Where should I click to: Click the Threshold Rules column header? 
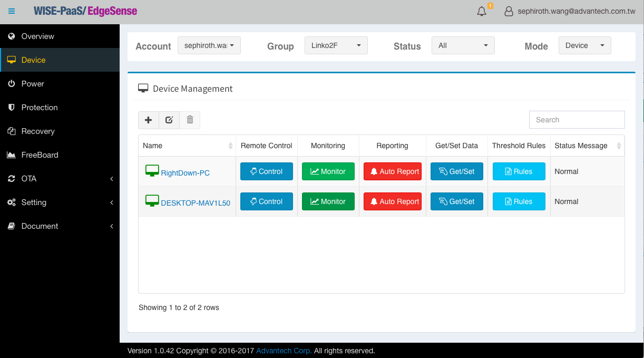[x=519, y=146]
